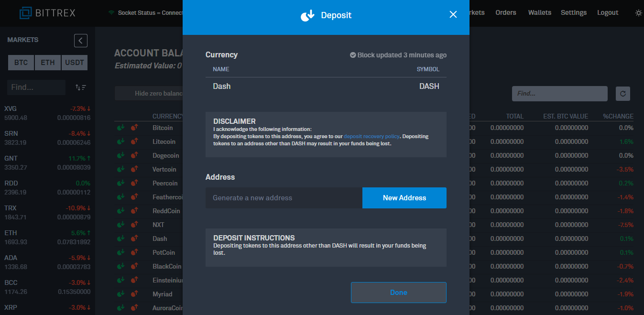Click the Vertcoin deposit icon
Viewport: 644px width, 315px height.
point(120,169)
